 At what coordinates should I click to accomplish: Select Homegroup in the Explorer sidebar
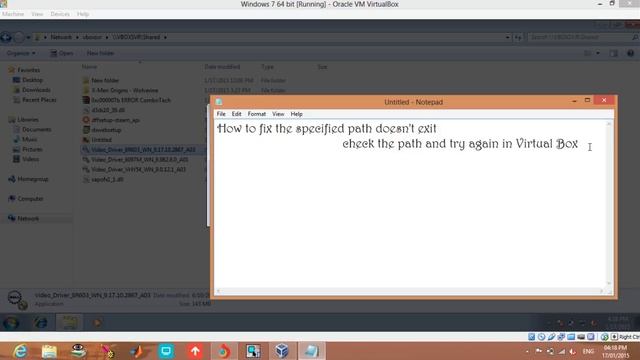pos(33,179)
